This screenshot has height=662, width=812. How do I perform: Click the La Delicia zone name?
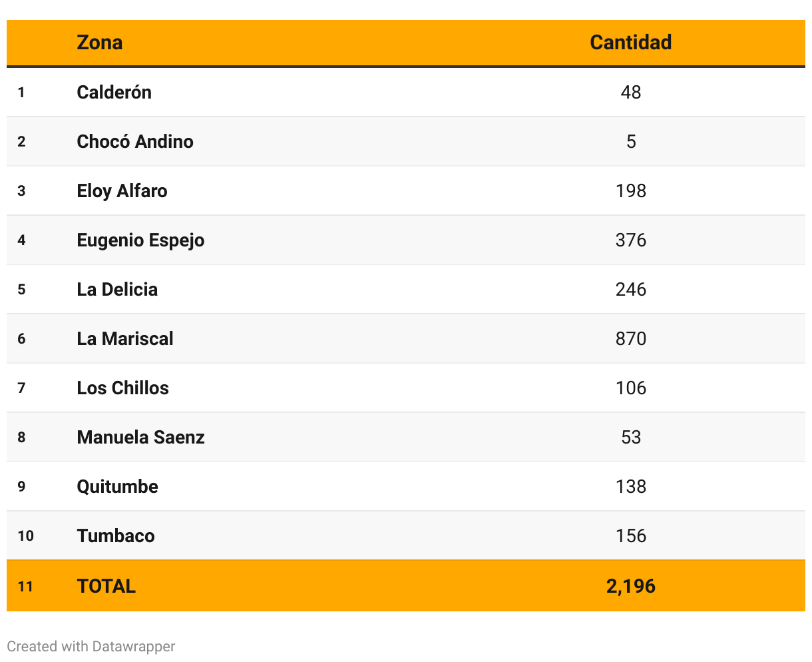click(117, 289)
